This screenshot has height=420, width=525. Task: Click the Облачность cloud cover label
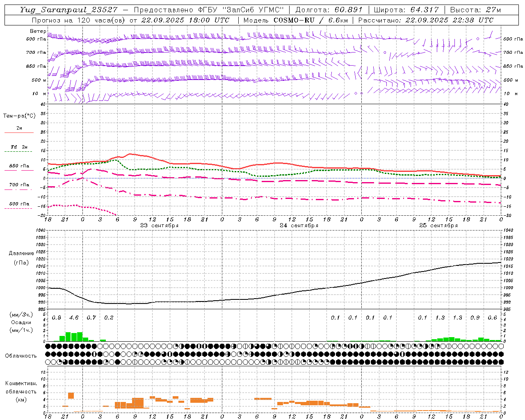[x=21, y=356]
